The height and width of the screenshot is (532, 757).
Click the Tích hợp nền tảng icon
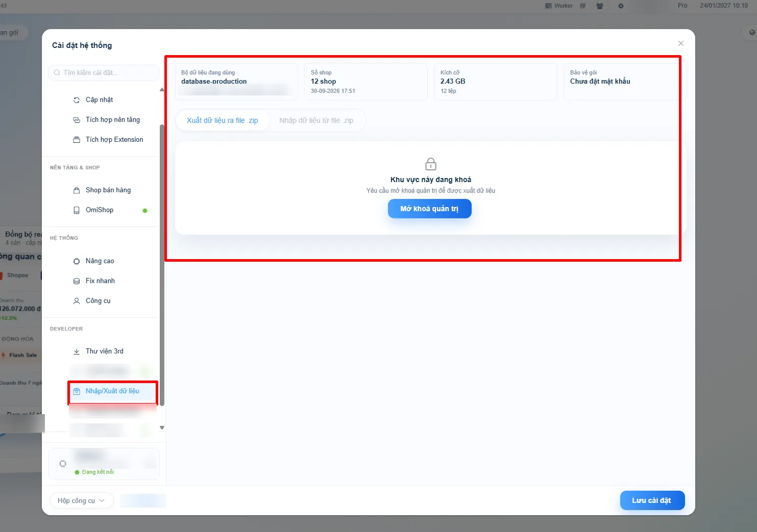click(77, 120)
